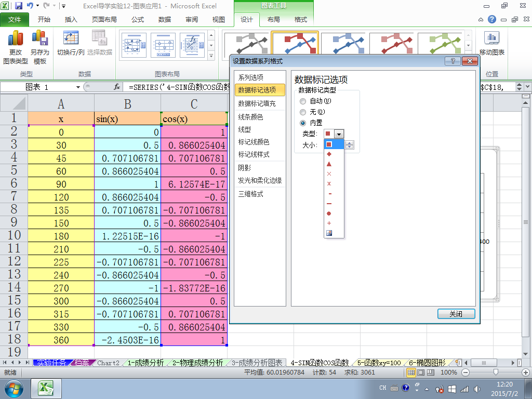This screenshot has width=532, height=399.
Task: Pick the picture marker type
Action: (329, 233)
